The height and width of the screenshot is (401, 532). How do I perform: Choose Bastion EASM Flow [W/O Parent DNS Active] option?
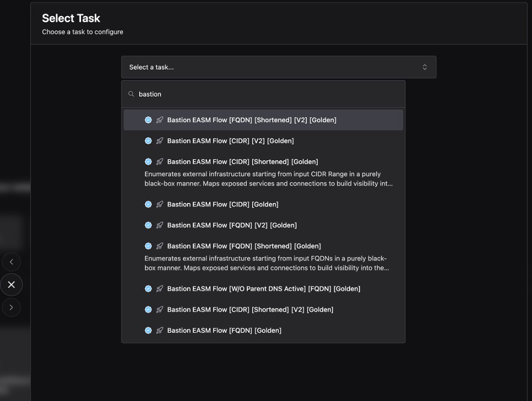263,289
